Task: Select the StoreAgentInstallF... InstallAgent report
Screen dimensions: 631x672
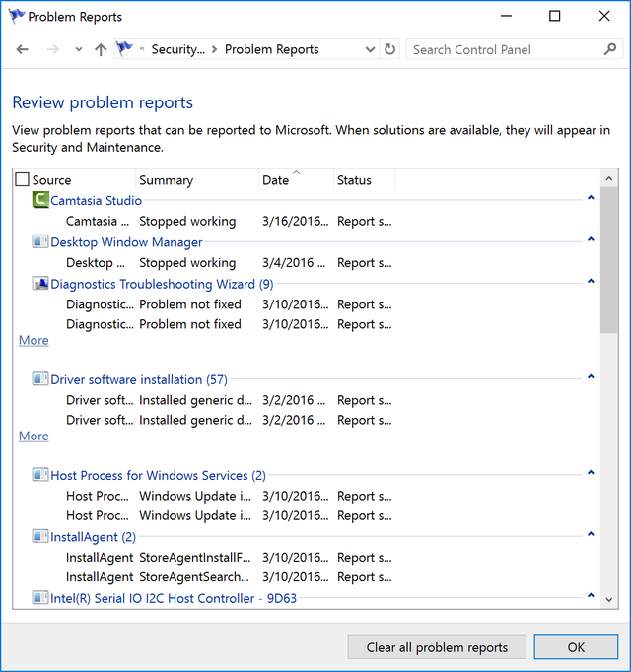Action: [229, 557]
